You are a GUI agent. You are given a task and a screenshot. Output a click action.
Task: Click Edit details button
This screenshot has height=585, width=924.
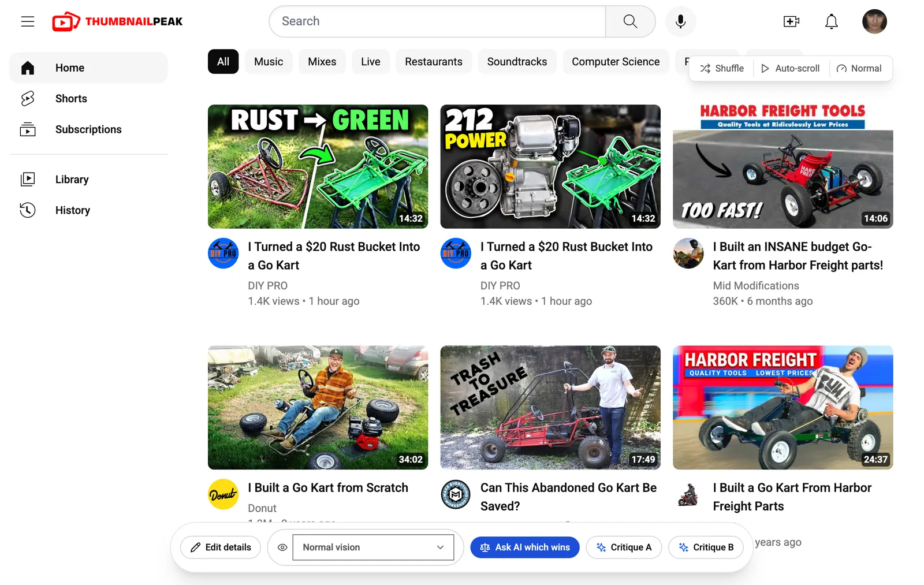(x=221, y=547)
